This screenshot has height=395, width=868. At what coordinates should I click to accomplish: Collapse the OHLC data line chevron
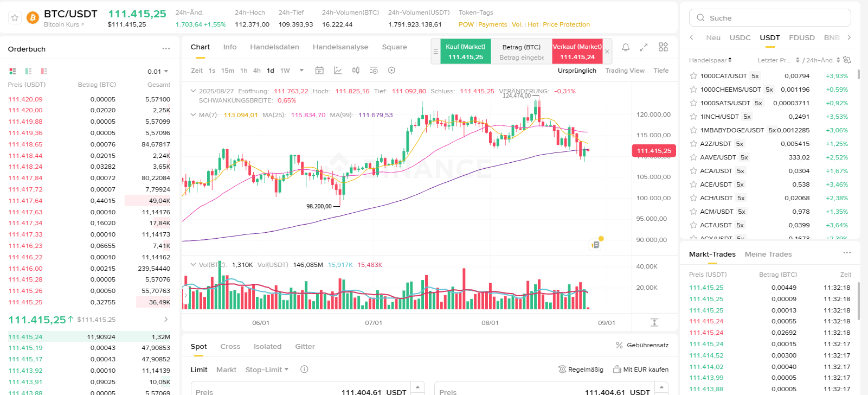(193, 91)
